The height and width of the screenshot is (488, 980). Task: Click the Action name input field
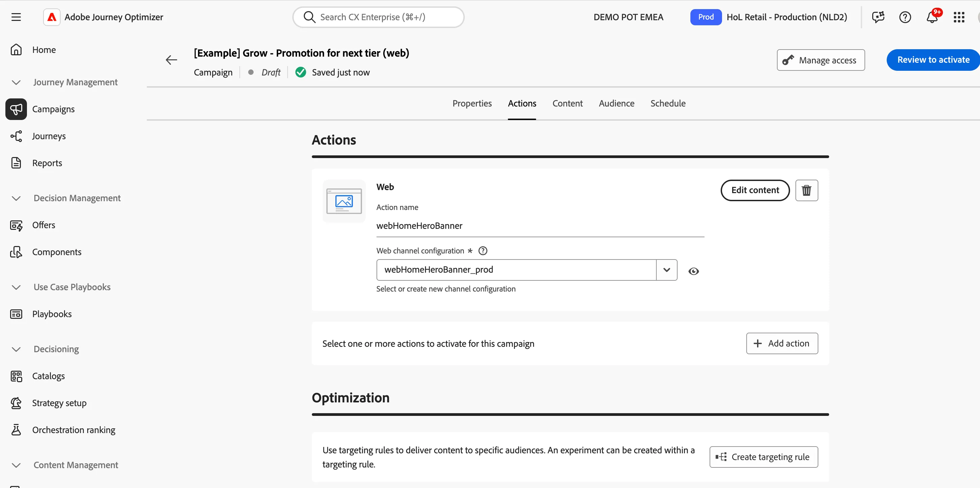point(540,226)
